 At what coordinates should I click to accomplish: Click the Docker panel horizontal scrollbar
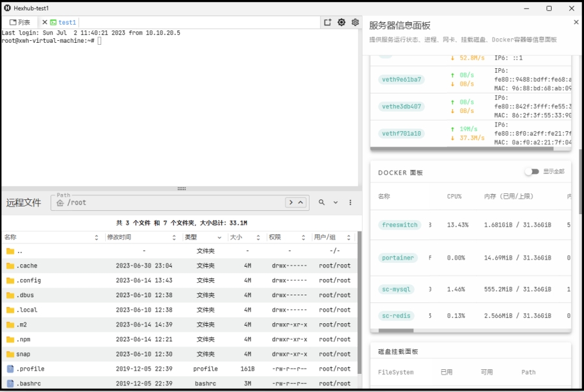pyautogui.click(x=396, y=330)
